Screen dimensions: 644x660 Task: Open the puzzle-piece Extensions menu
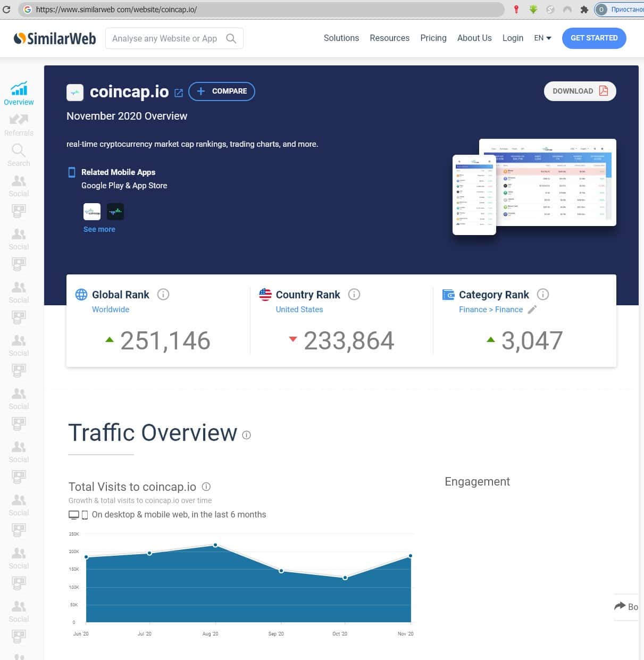click(584, 9)
